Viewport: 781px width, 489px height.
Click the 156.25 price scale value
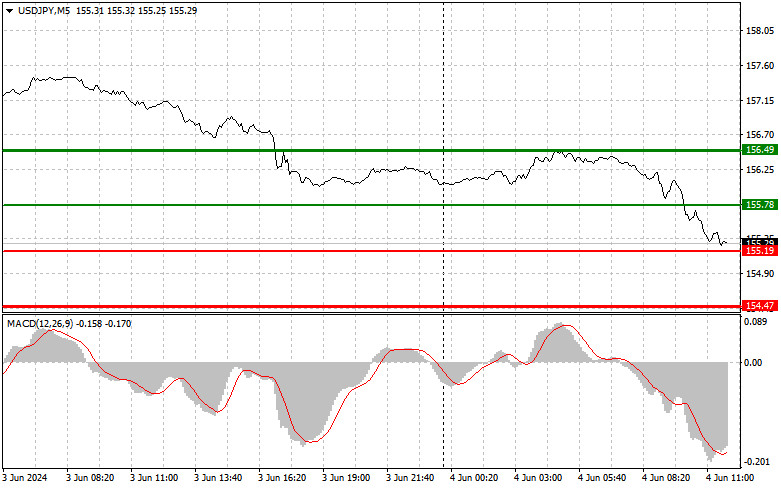(x=760, y=170)
